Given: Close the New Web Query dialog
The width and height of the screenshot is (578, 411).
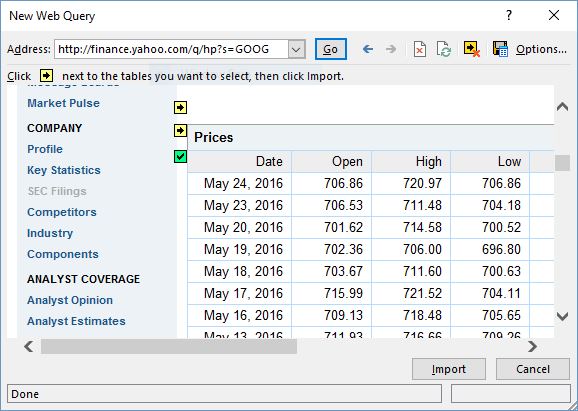Looking at the screenshot, I should pyautogui.click(x=554, y=15).
